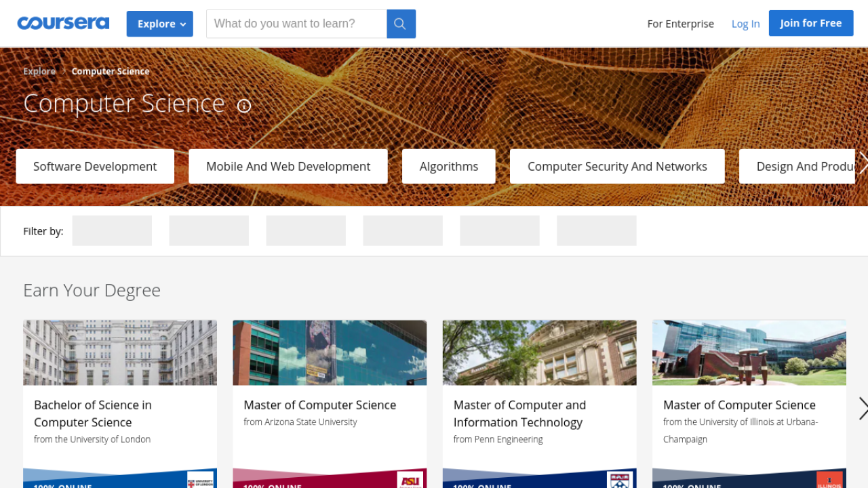Click the Computer Science breadcrumb item

111,71
